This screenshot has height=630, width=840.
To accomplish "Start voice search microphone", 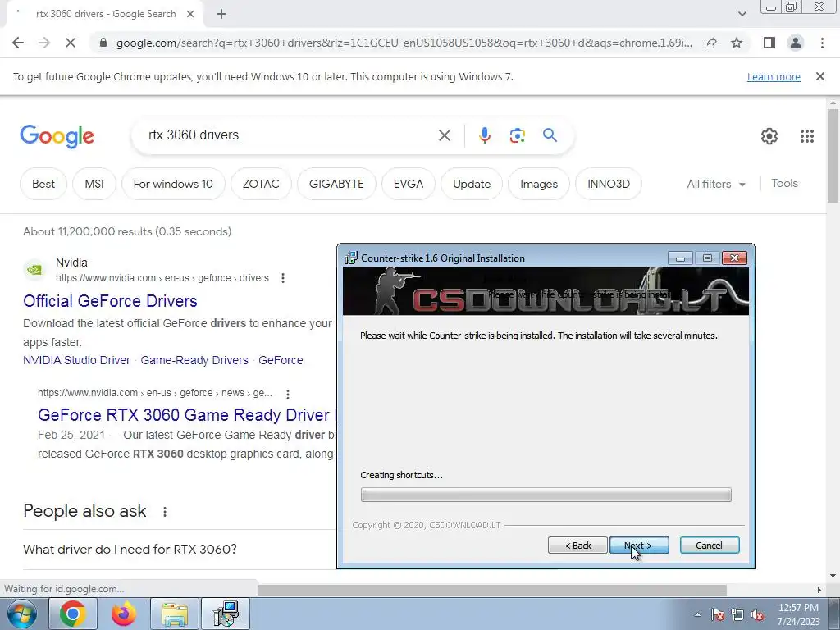I will point(484,135).
